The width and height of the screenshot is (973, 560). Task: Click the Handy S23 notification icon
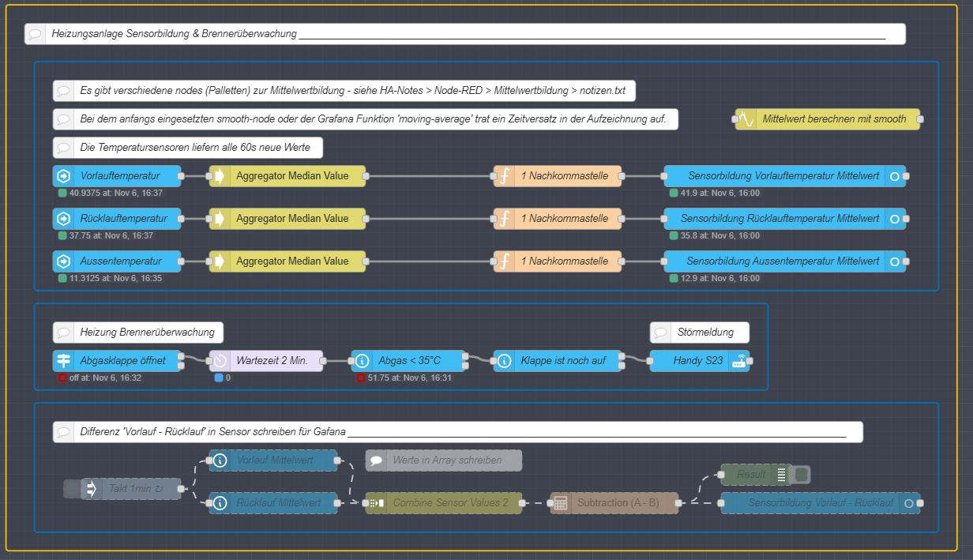coord(738,361)
